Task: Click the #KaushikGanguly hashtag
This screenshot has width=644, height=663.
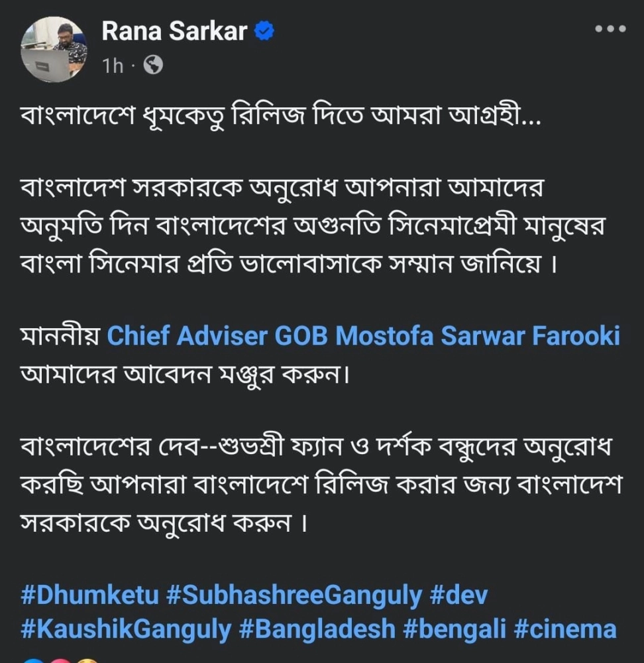Action: coord(126,628)
